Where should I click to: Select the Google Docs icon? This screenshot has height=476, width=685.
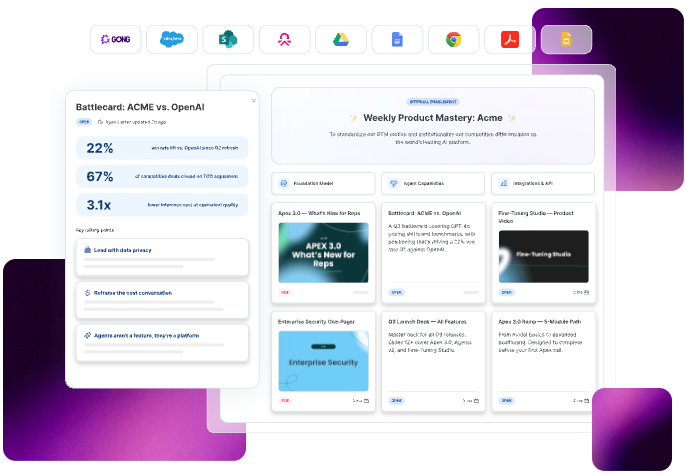tap(397, 39)
